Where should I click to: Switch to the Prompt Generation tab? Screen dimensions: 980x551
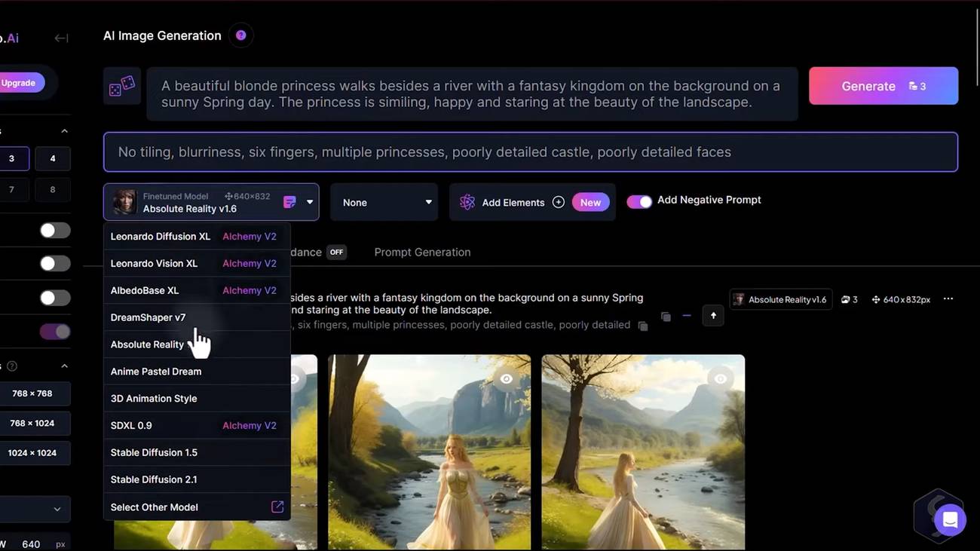[422, 253]
